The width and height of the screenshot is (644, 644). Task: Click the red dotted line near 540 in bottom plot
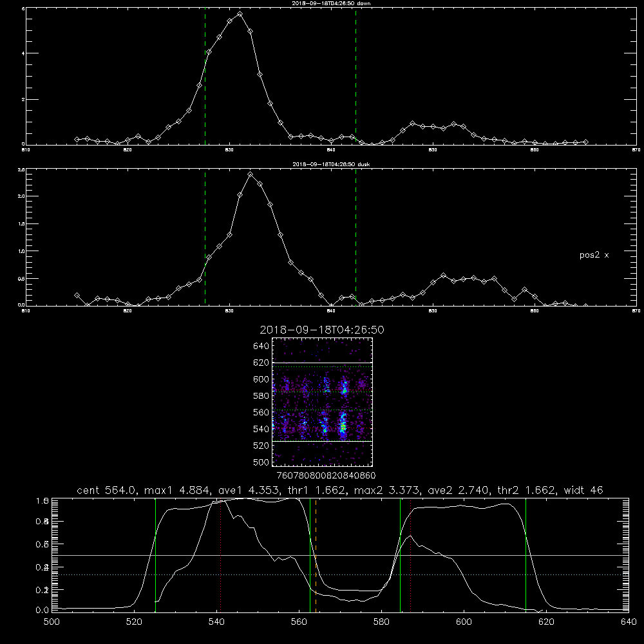220,555
